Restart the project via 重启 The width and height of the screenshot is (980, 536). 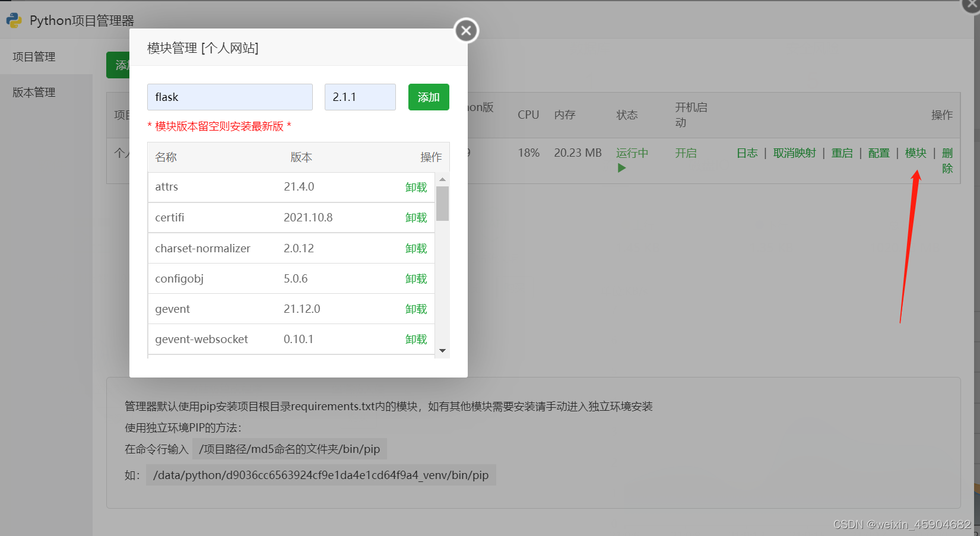point(842,153)
